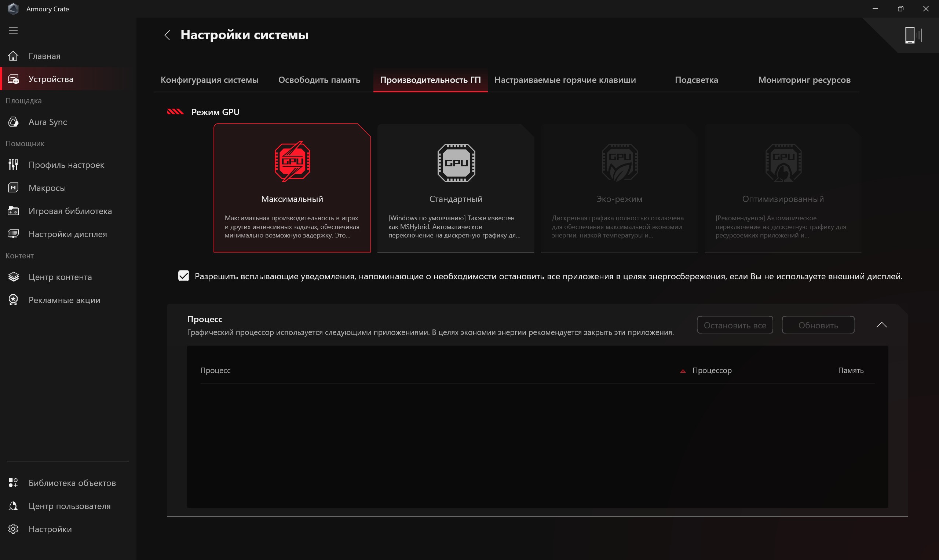This screenshot has height=560, width=939.
Task: Click the Оптимизированный GPU icon
Action: click(783, 163)
